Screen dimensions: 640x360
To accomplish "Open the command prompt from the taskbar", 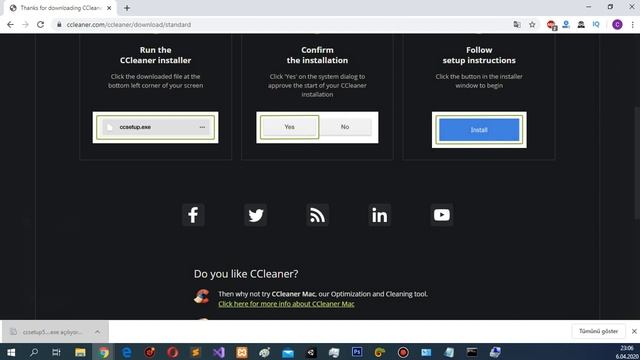I will [472, 352].
